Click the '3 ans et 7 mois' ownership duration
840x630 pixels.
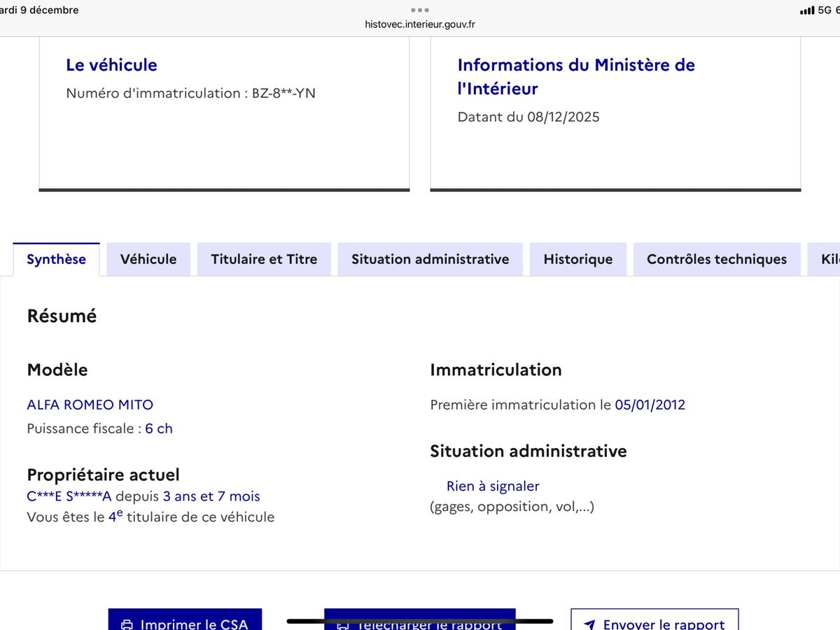212,496
